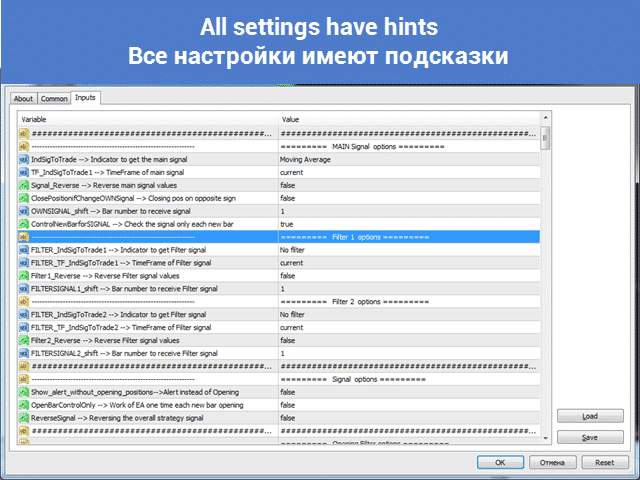This screenshot has width=640, height=480.
Task: Toggle the Signal_Reverse false value
Action: (408, 185)
